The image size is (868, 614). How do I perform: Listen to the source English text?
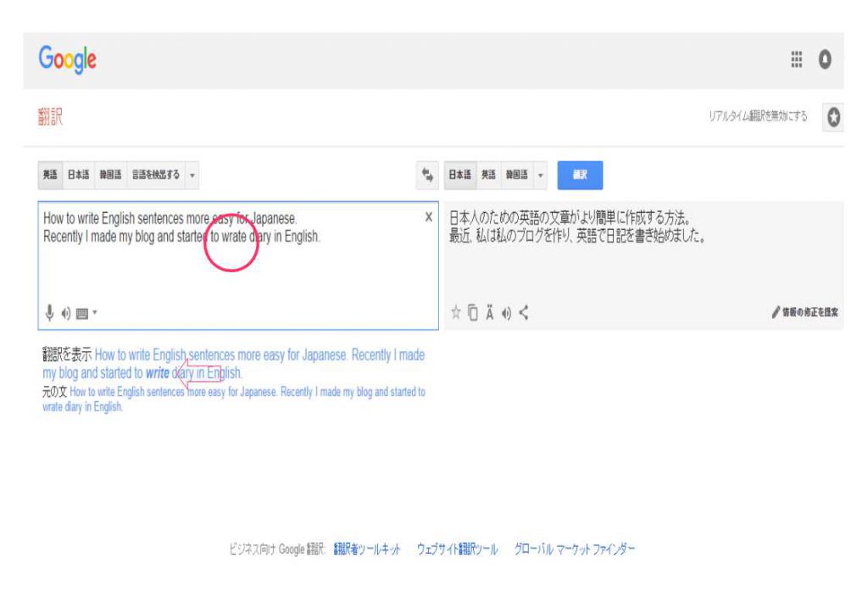[66, 313]
